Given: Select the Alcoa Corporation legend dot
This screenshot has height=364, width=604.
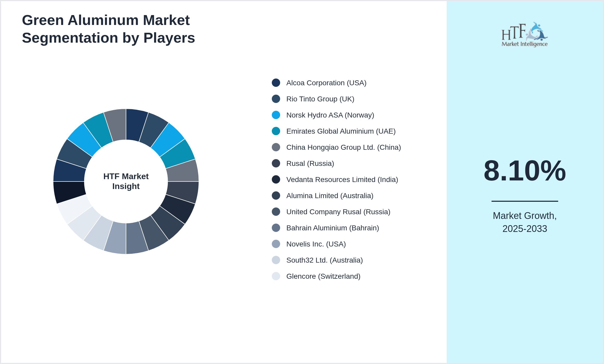Looking at the screenshot, I should (276, 83).
